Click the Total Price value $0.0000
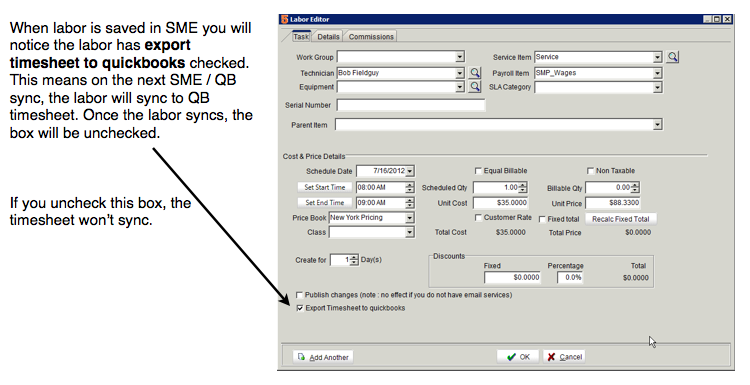This screenshot has height=385, width=750. click(x=638, y=232)
